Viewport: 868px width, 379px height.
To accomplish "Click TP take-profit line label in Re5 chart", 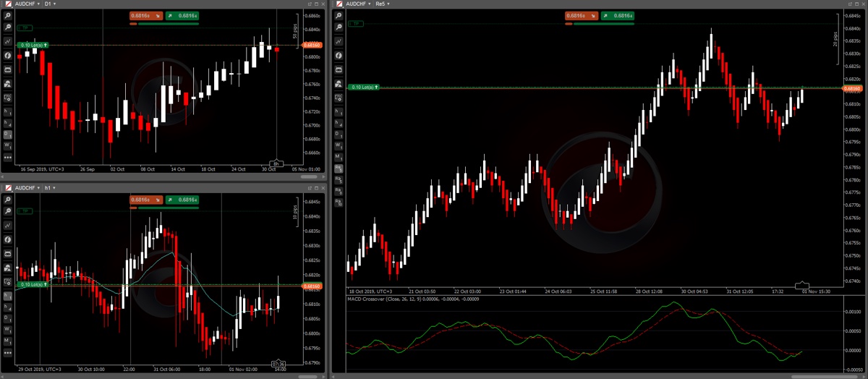I will [x=355, y=24].
